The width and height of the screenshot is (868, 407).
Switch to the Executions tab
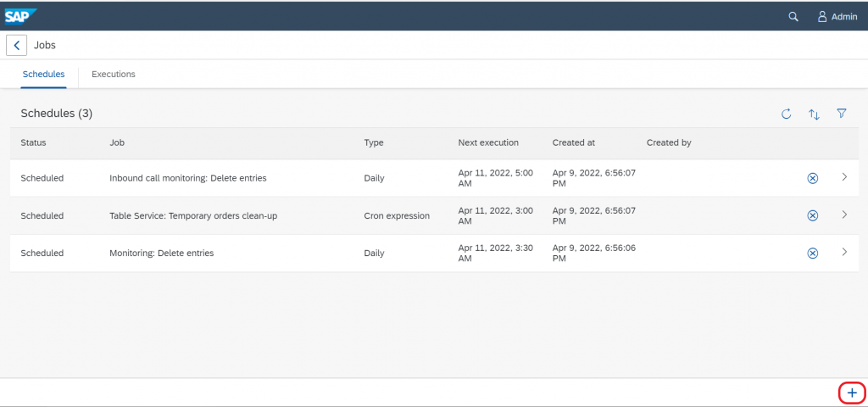tap(114, 75)
